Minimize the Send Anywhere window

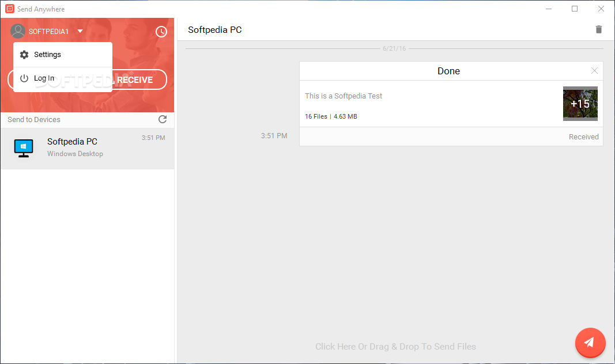point(549,9)
